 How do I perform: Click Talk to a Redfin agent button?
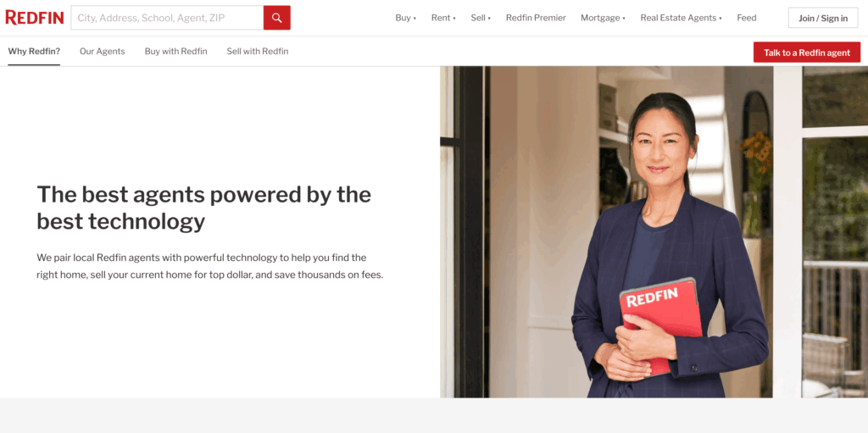point(807,52)
